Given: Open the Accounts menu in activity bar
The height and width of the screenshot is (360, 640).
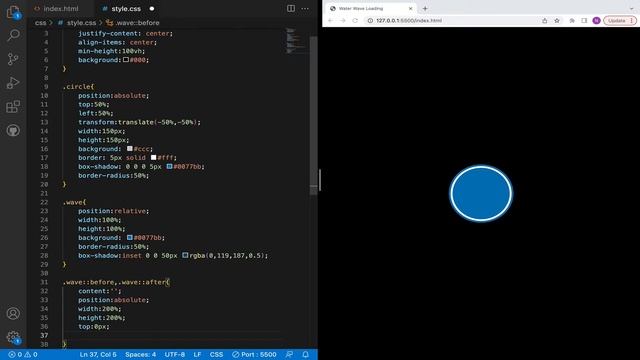Looking at the screenshot, I should click(13, 313).
